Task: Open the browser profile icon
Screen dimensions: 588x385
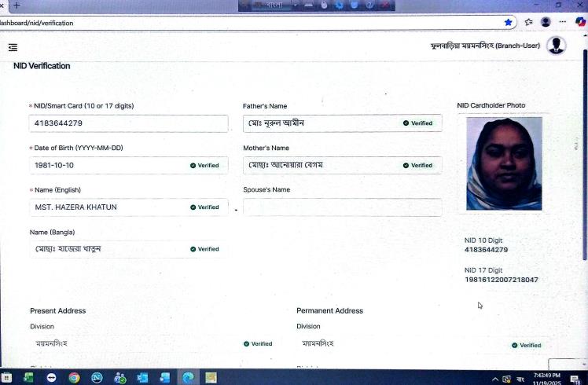Action: [546, 23]
